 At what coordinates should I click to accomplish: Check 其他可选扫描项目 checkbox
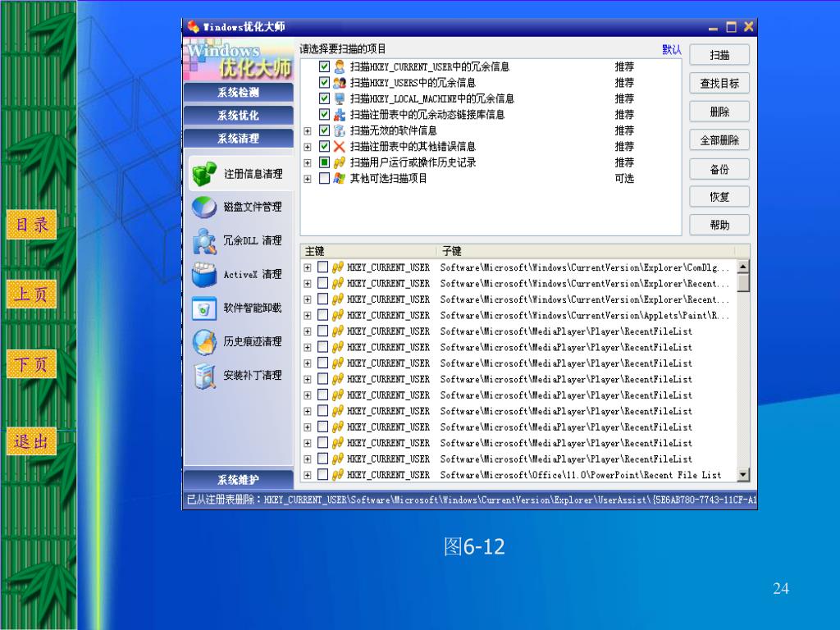[324, 178]
